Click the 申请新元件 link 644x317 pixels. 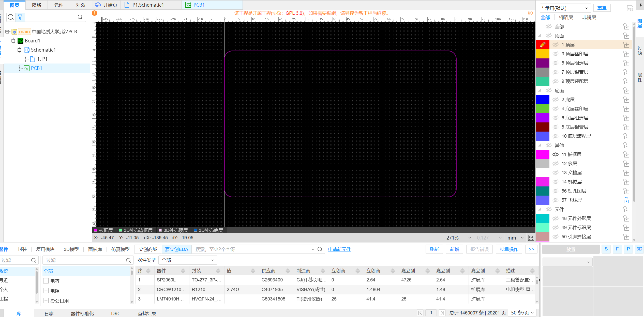[x=339, y=249]
